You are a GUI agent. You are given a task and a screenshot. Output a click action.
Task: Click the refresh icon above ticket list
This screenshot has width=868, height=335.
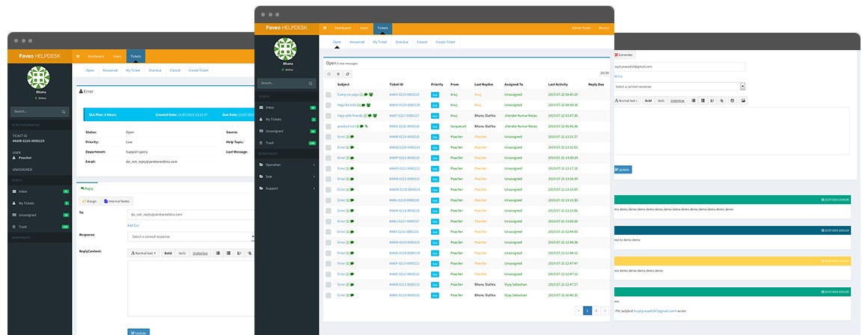coord(347,73)
